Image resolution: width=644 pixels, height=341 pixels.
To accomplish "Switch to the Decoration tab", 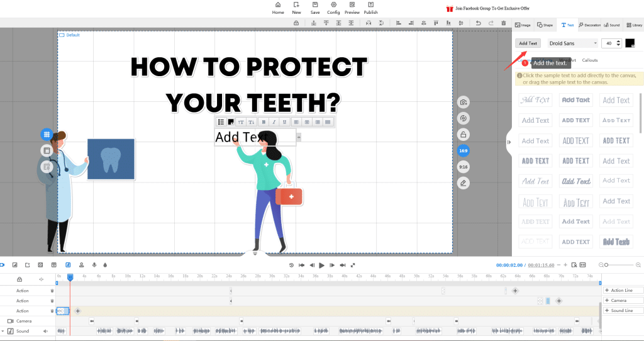I will 589,25.
